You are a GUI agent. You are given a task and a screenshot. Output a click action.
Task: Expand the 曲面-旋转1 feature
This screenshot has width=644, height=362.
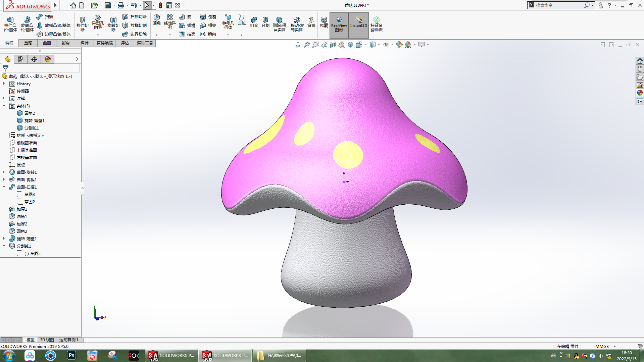click(x=4, y=172)
